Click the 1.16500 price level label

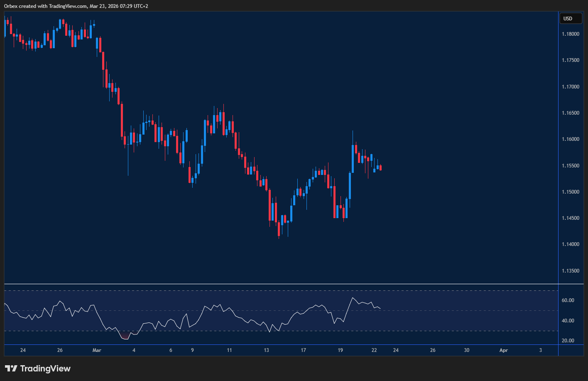pyautogui.click(x=571, y=113)
